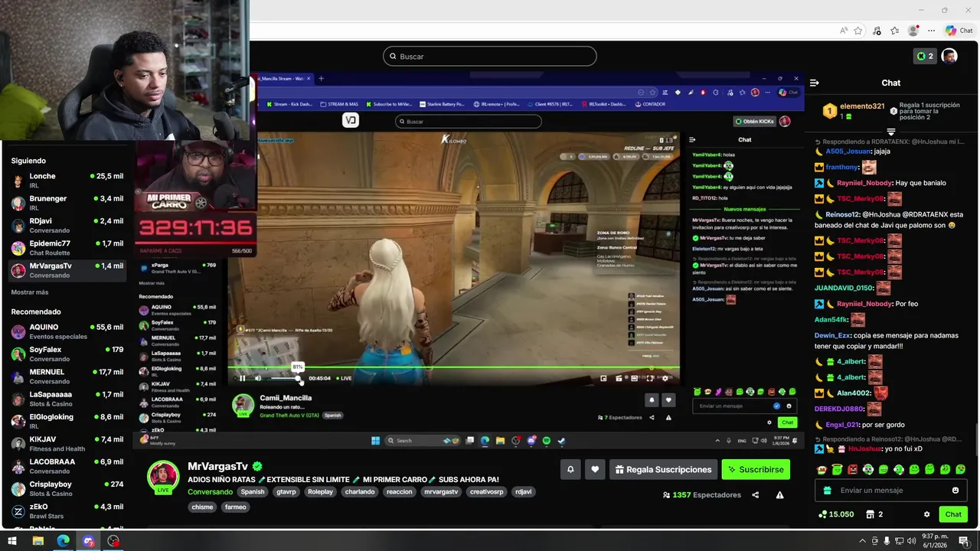The height and width of the screenshot is (551, 980).
Task: Click the Read aloud icon in the address bar
Action: click(x=843, y=31)
